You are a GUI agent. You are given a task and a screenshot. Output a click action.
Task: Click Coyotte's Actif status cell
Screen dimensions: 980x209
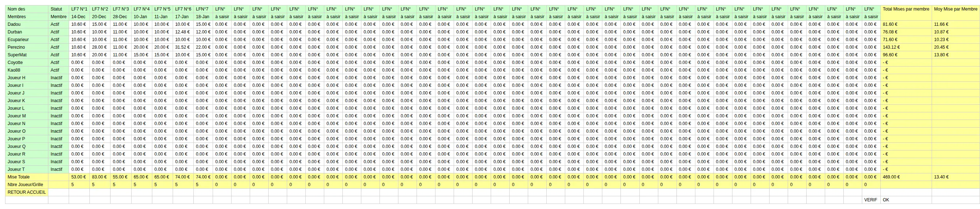[x=59, y=63]
